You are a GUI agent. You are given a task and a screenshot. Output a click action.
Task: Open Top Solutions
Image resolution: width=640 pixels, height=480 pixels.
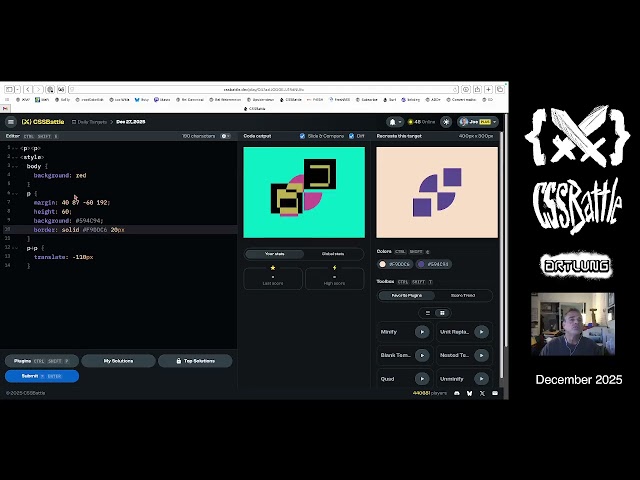pos(195,361)
